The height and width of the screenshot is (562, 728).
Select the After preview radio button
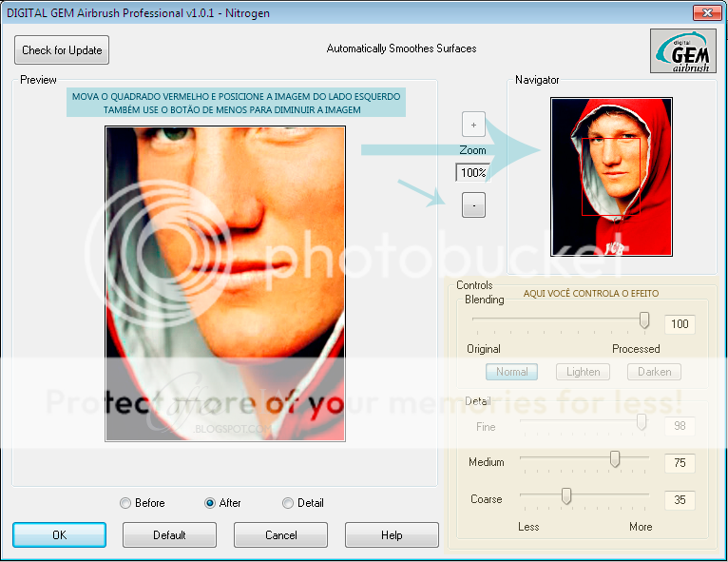click(210, 503)
